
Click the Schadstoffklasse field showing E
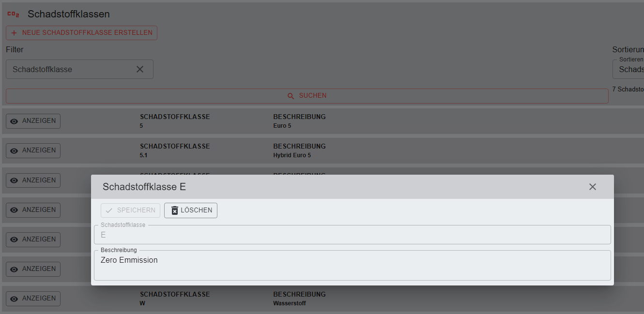[x=352, y=235]
